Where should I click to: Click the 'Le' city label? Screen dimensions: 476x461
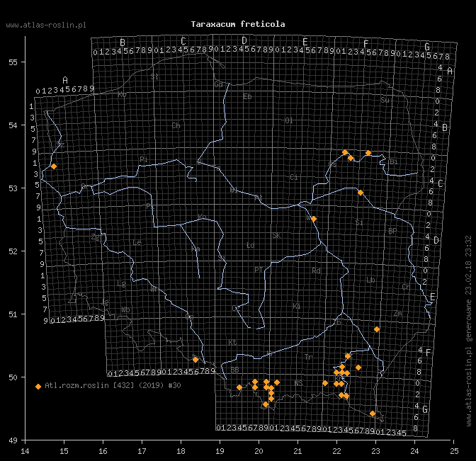137,242
